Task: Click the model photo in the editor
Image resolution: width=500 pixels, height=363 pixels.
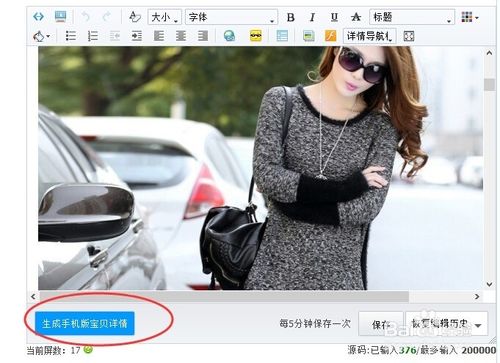Action: (x=260, y=168)
